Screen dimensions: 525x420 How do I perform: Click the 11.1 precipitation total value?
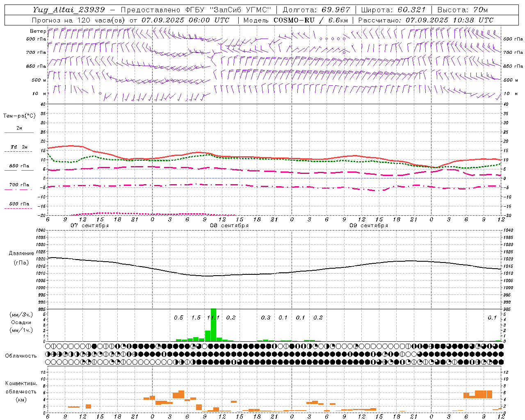213,317
